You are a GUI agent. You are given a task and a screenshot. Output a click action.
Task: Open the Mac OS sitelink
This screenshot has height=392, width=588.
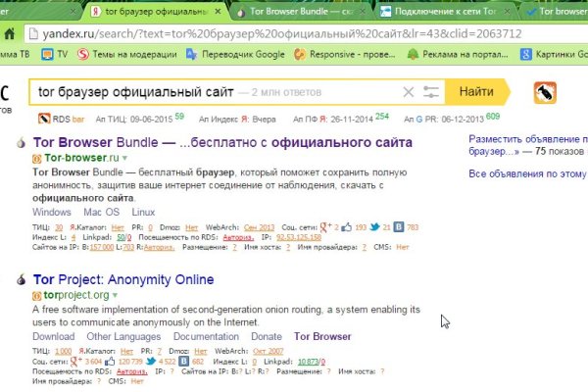[x=101, y=212]
